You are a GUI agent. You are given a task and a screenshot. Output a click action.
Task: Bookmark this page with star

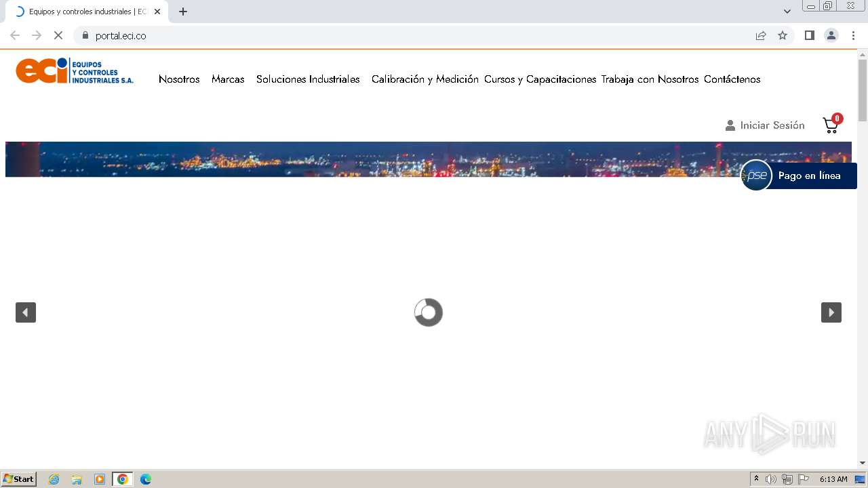(x=783, y=35)
